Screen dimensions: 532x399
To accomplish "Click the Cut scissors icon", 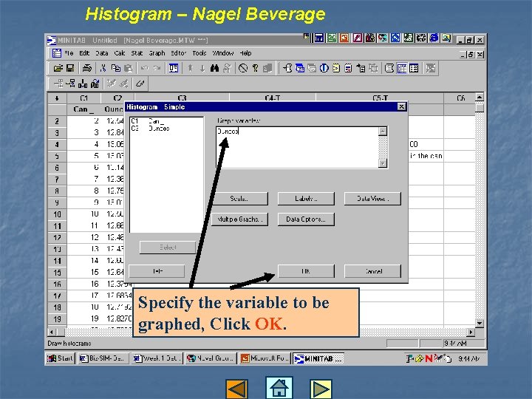I will pyautogui.click(x=103, y=68).
